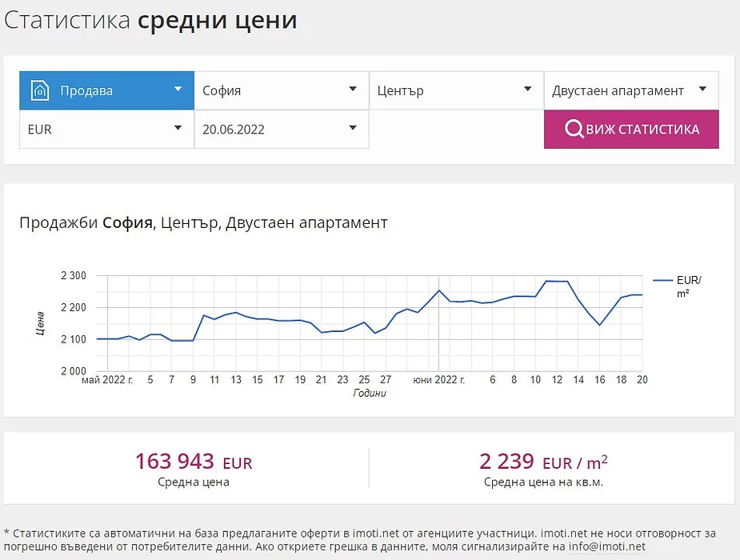Screen dimensions: 740x560
Task: Click the magnifier icon on ВИЖ СТАТИСТИКА
Action: pyautogui.click(x=574, y=130)
